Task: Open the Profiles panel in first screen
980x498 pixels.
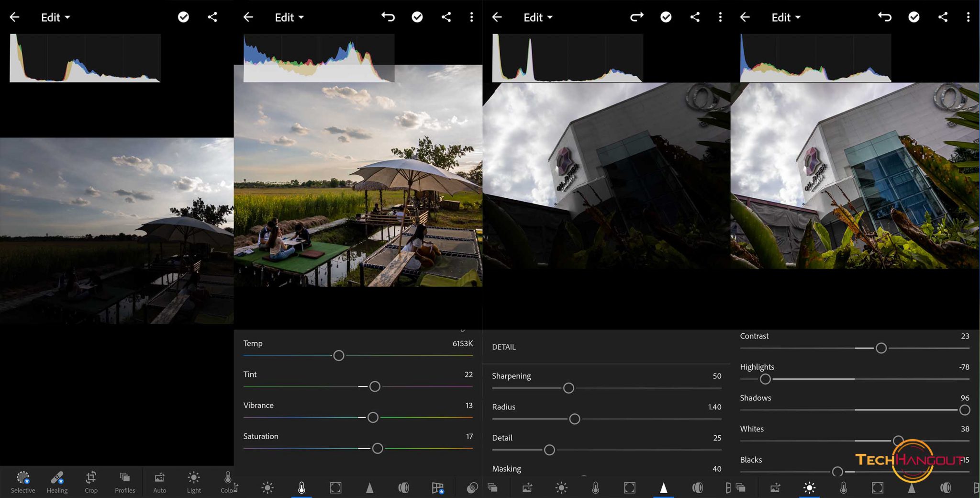Action: [125, 482]
